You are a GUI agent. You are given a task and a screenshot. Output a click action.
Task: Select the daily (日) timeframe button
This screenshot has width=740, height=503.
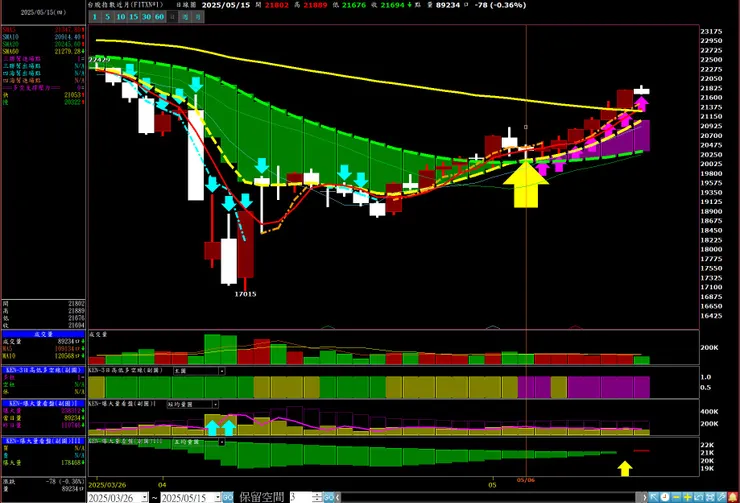(x=172, y=17)
